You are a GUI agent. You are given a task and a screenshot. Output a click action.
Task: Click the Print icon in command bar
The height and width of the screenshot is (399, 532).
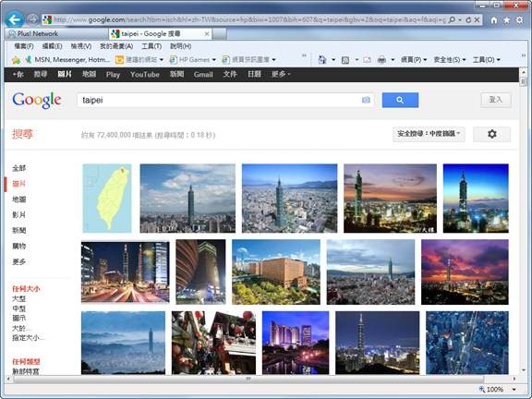(x=381, y=60)
